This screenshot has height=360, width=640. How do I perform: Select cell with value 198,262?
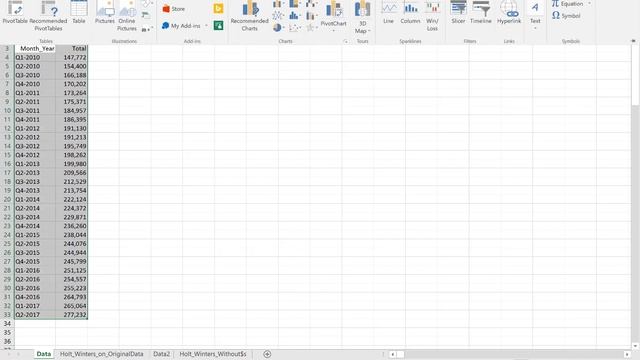click(71, 155)
